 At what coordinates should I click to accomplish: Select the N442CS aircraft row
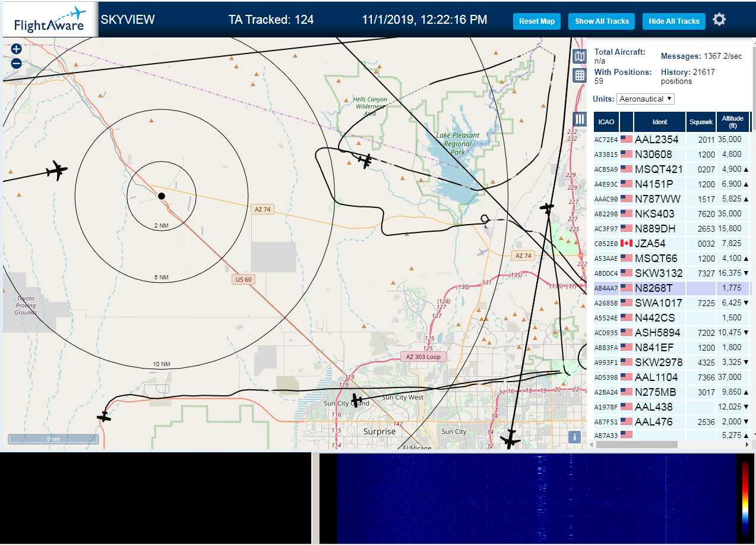click(x=672, y=317)
